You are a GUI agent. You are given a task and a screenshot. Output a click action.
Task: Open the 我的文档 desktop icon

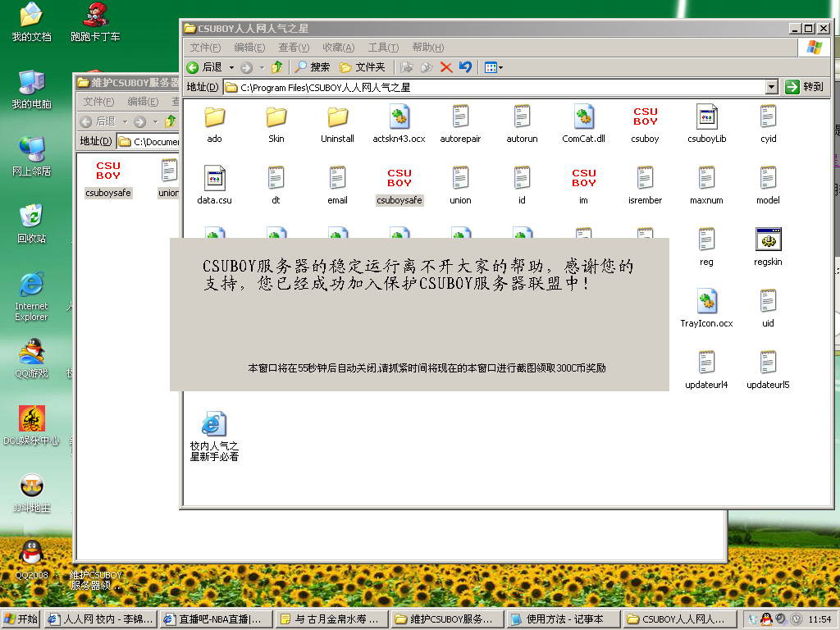(32, 22)
